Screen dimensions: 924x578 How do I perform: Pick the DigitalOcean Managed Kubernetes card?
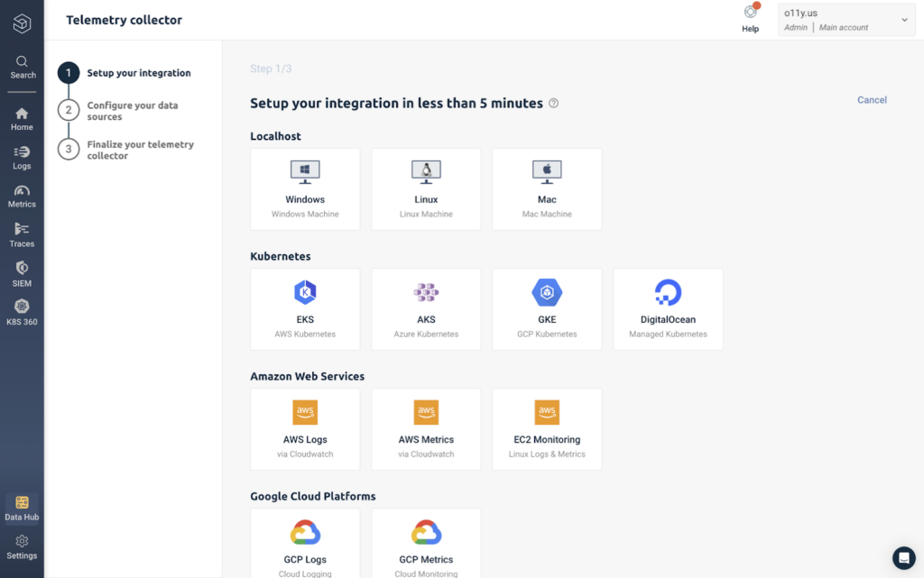pos(669,309)
